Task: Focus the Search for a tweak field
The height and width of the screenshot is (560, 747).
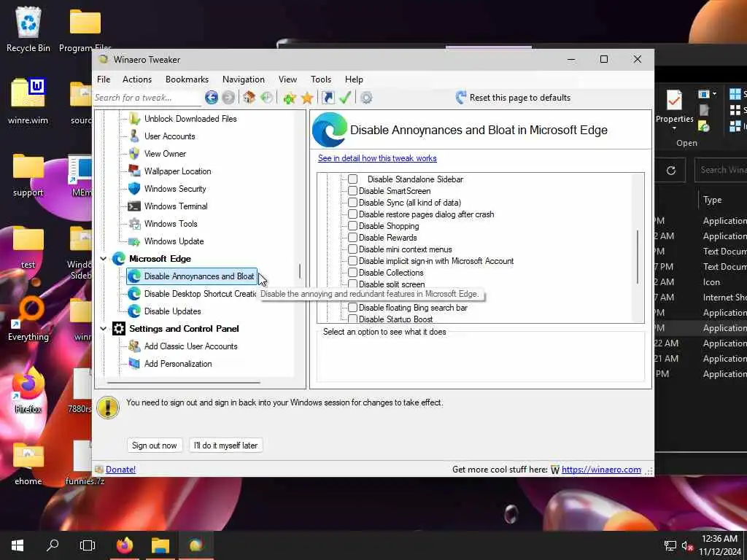Action: tap(147, 98)
